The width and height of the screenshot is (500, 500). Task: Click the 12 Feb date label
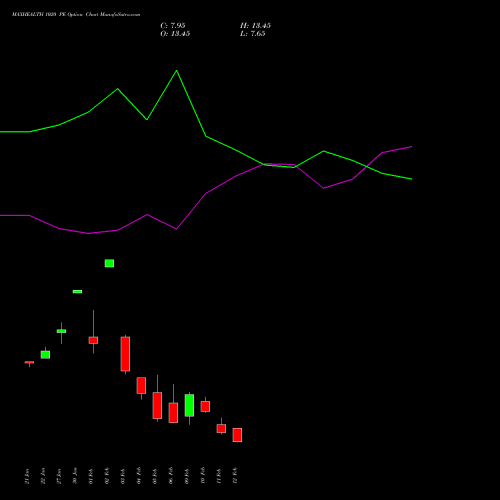click(x=235, y=476)
